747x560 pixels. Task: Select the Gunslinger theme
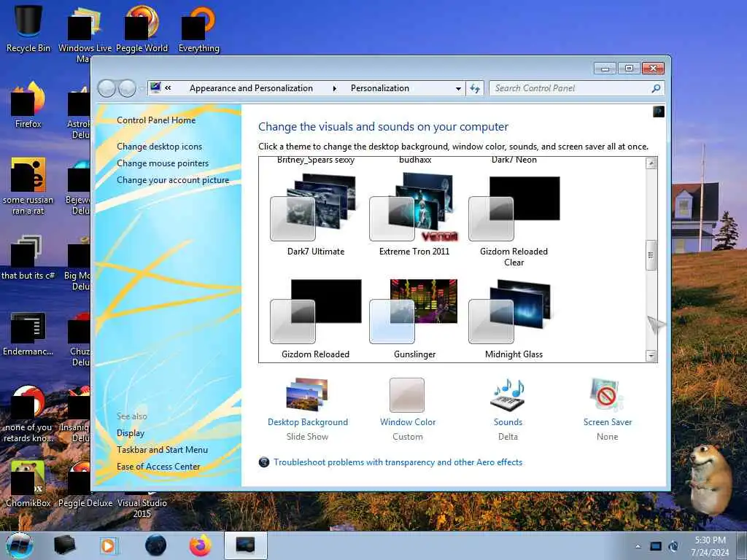pos(414,318)
